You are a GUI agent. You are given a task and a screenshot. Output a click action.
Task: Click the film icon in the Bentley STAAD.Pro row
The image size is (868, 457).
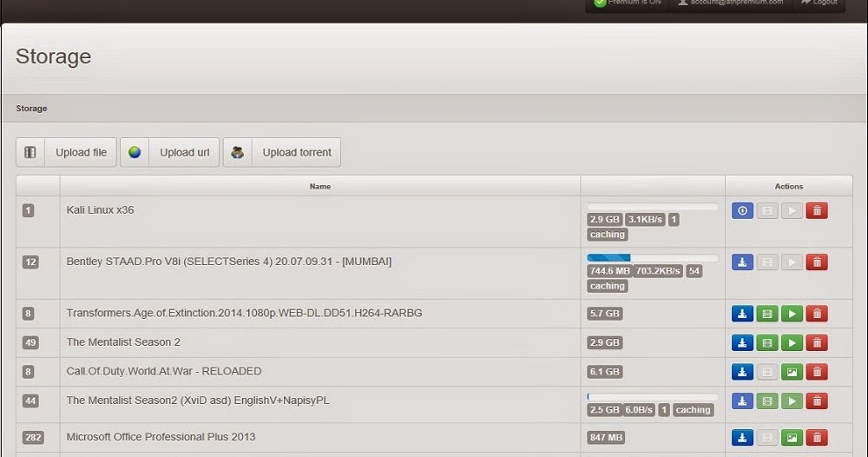point(767,262)
